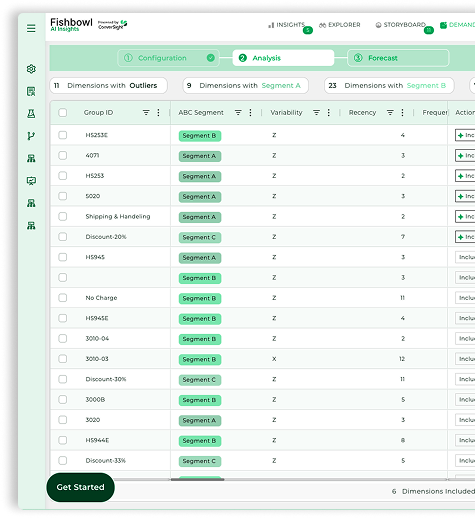Open the EXPLORER nav item
This screenshot has width=475, height=519.
click(340, 25)
